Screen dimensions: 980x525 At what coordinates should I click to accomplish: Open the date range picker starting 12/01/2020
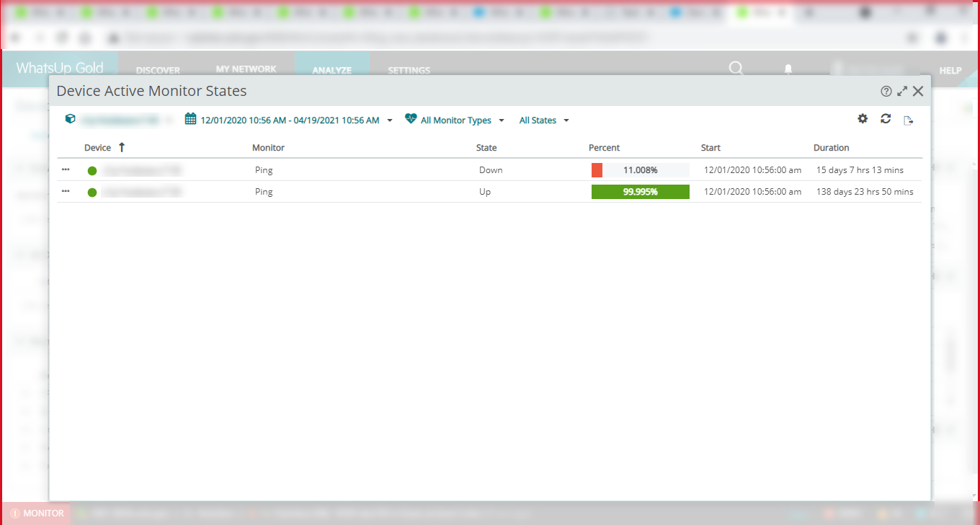(289, 120)
